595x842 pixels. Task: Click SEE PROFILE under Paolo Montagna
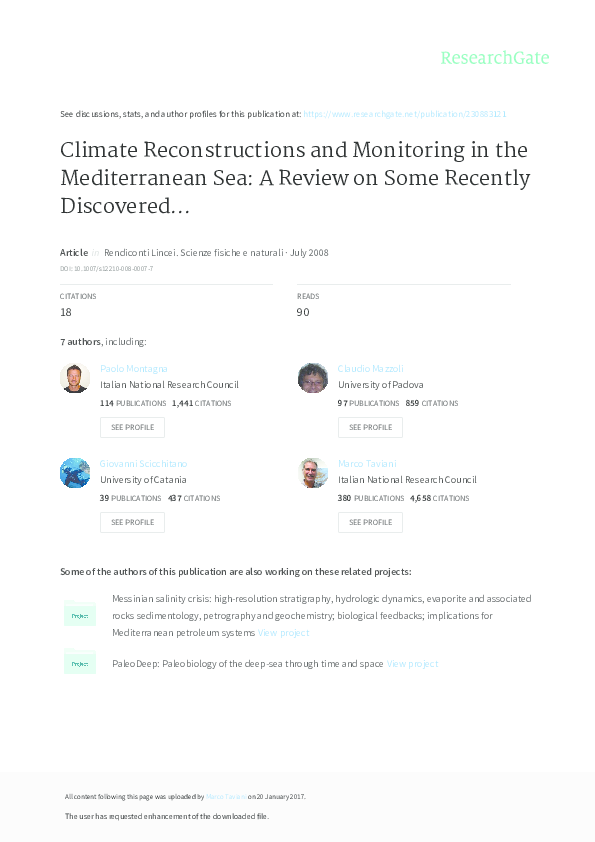tap(132, 427)
